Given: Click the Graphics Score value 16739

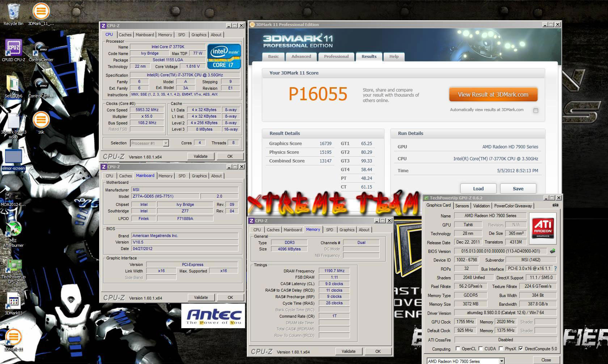Looking at the screenshot, I should [x=325, y=144].
